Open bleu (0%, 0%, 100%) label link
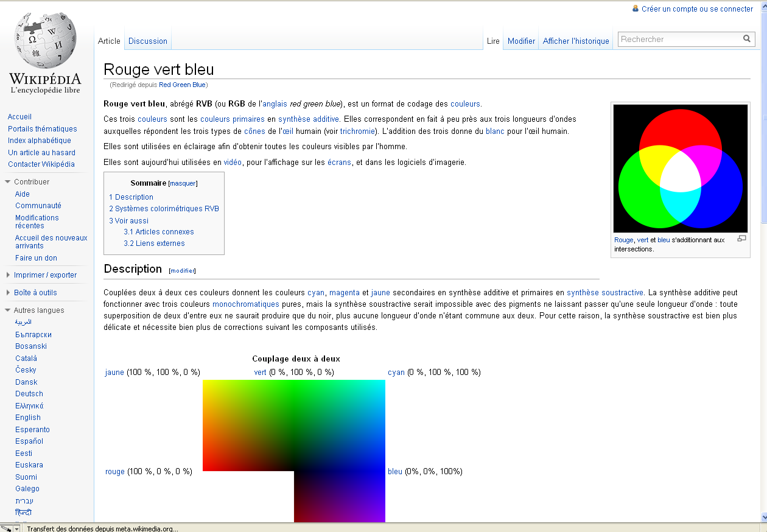This screenshot has height=532, width=767. [x=395, y=472]
